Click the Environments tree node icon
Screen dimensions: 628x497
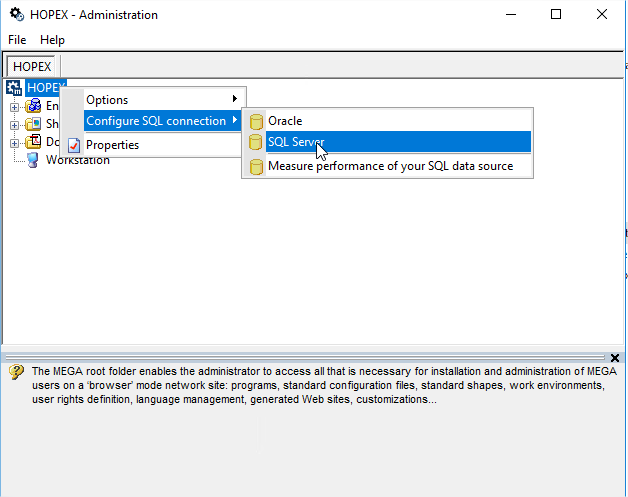tap(34, 106)
